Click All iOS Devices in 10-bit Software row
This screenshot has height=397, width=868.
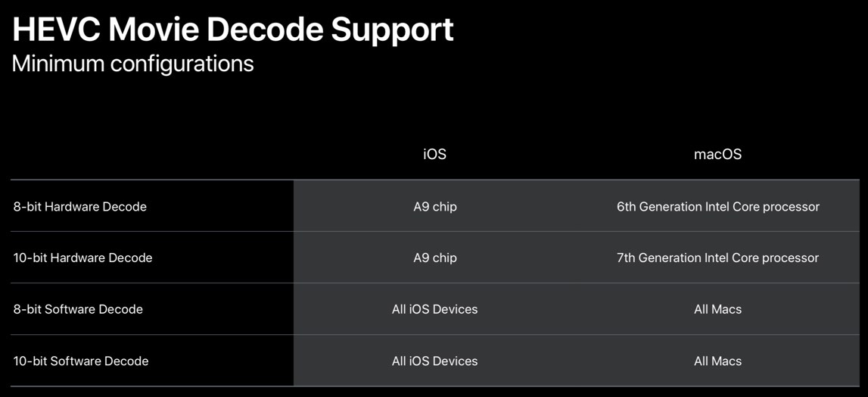coord(434,361)
